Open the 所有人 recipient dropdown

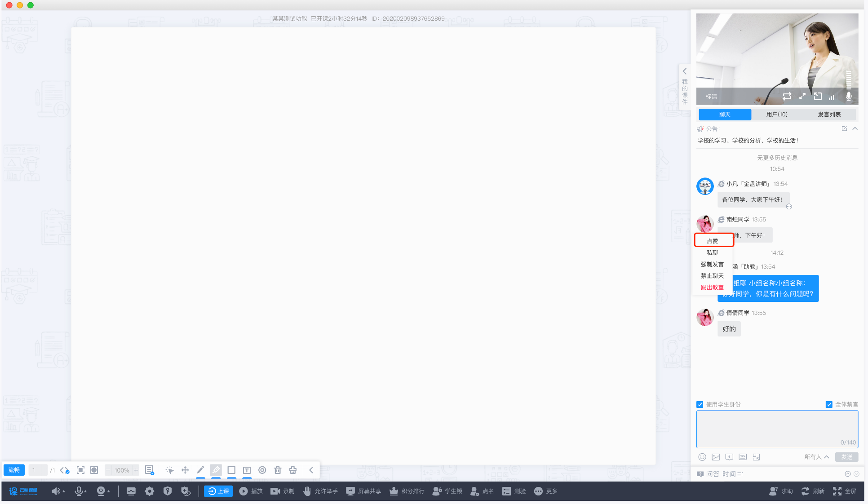pos(816,457)
